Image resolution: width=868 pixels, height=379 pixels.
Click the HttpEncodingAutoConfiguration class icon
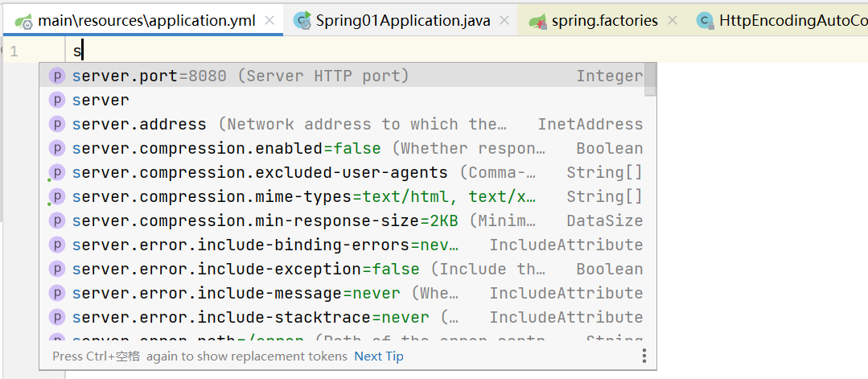point(706,21)
